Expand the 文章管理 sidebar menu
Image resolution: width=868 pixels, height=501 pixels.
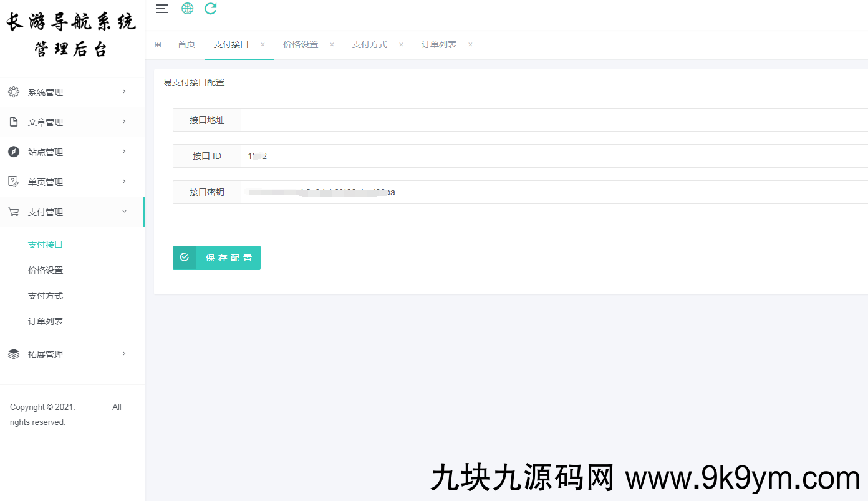pos(69,122)
